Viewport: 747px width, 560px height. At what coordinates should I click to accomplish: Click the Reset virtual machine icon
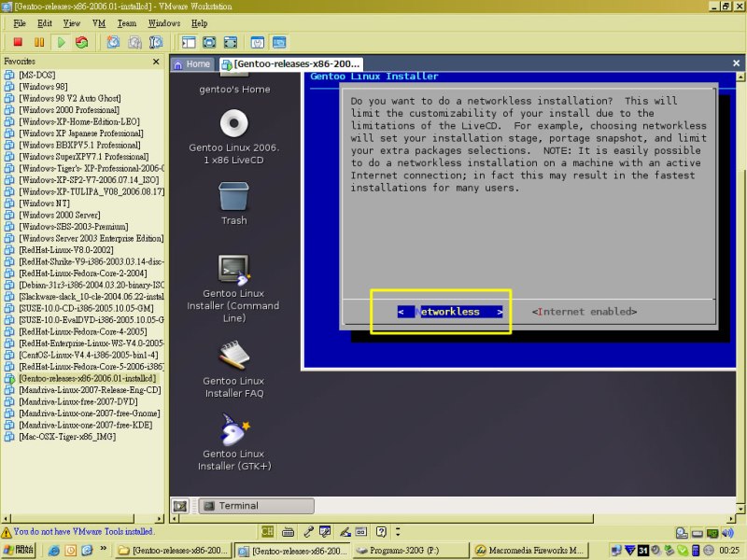81,42
